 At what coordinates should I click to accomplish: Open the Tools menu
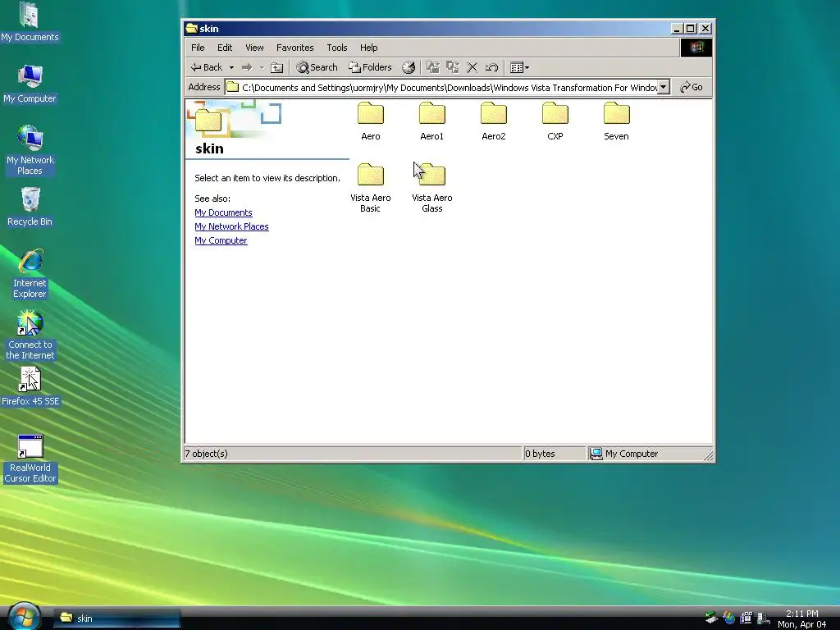coord(337,48)
